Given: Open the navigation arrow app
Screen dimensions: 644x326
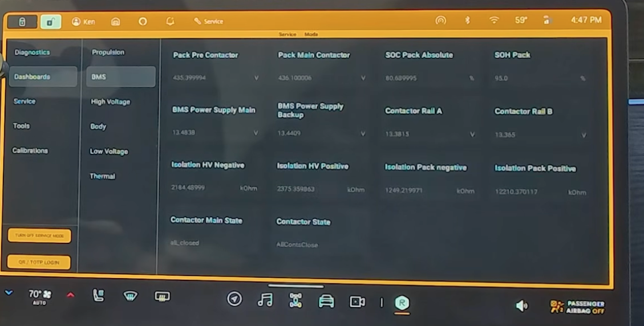Looking at the screenshot, I should [234, 299].
